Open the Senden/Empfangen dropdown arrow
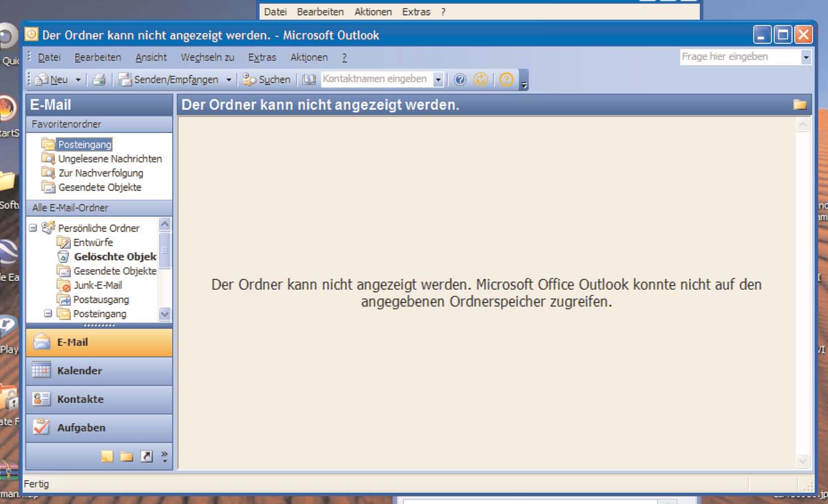Viewport: 828px width, 504px height. (228, 79)
